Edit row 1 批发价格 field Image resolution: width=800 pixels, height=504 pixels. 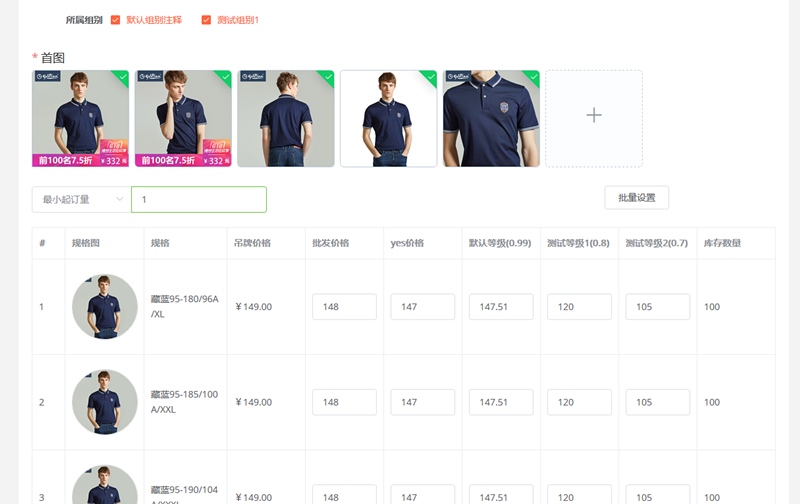[344, 307]
